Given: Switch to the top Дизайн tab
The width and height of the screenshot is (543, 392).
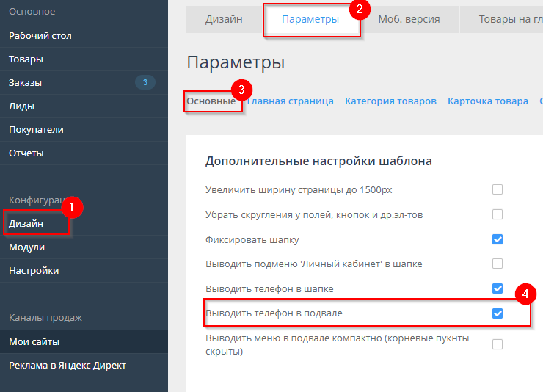Looking at the screenshot, I should (x=224, y=19).
